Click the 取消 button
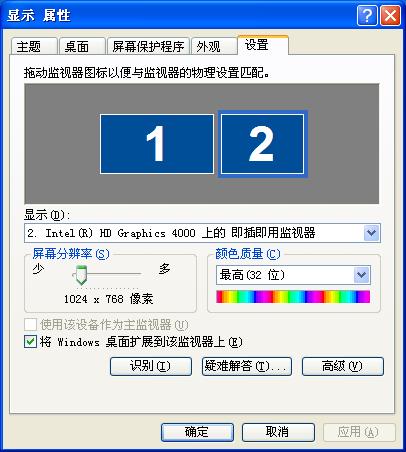The height and width of the screenshot is (452, 406). tap(278, 432)
